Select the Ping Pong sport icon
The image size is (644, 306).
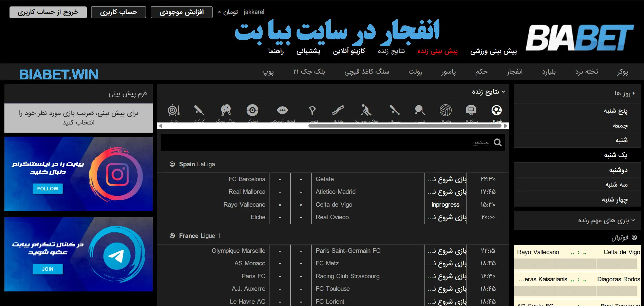(226, 110)
